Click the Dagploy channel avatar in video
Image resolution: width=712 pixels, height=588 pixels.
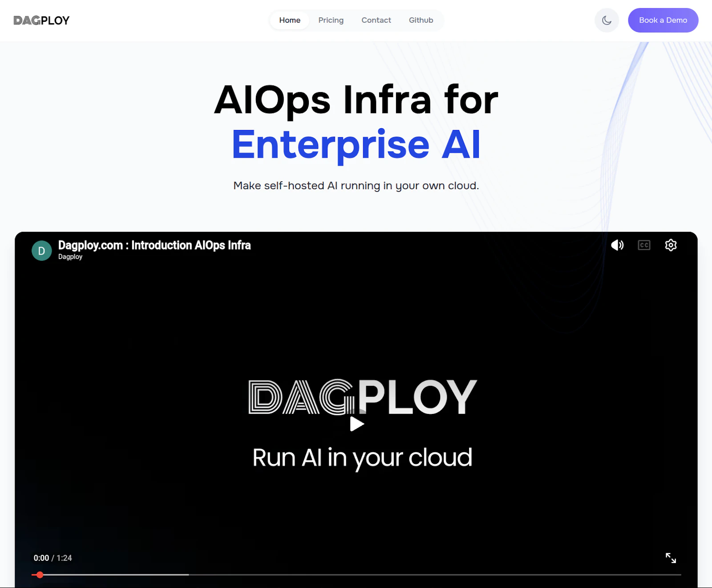41,251
